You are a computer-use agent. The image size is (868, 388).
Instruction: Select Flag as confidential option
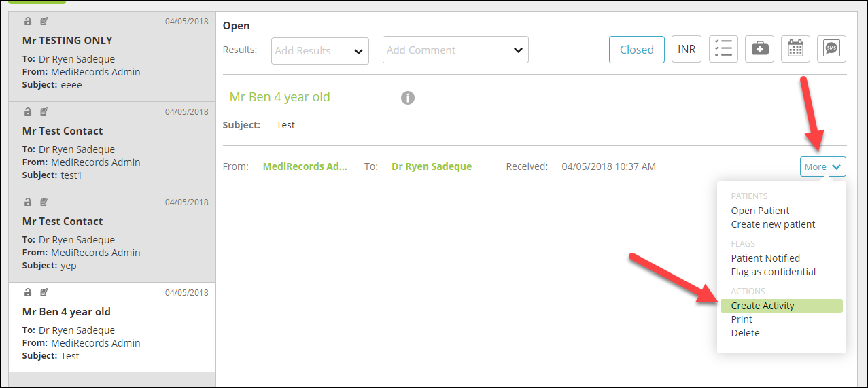click(x=774, y=272)
